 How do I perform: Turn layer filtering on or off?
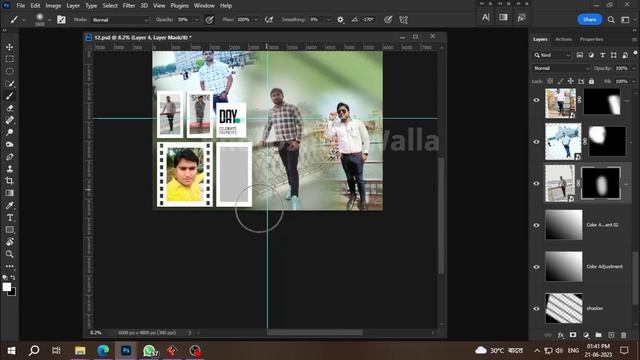click(635, 53)
